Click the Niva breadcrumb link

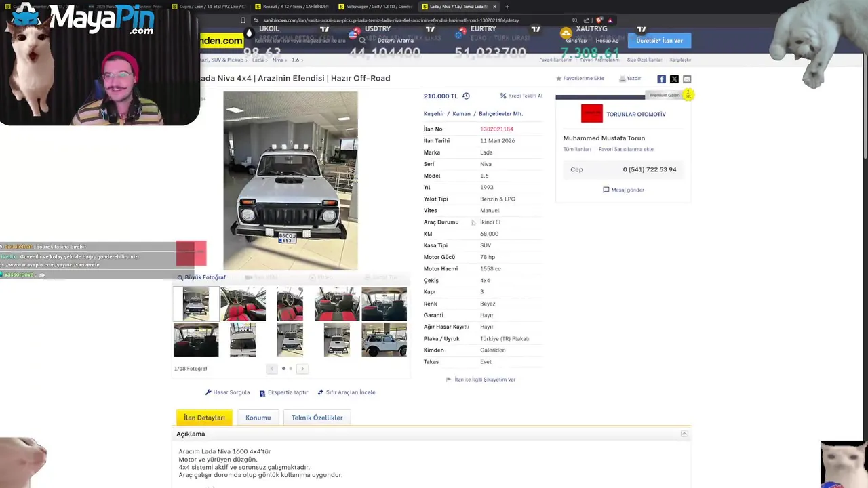277,60
